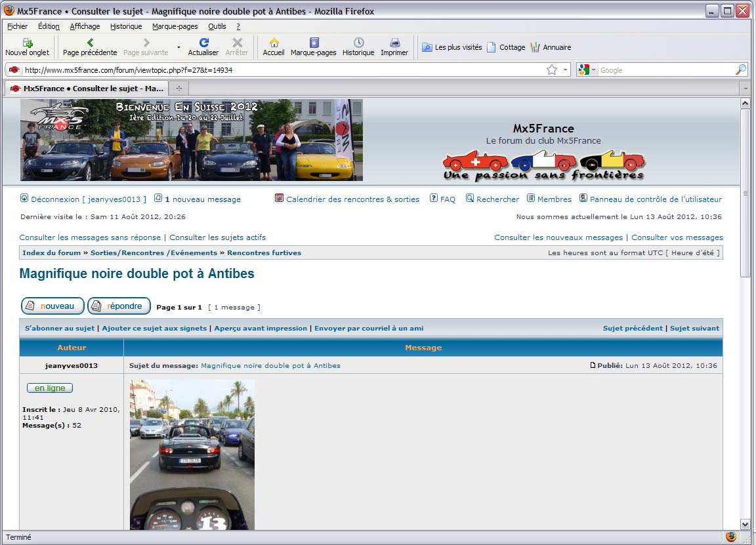Open the Marque-pages menu in menu bar
Image resolution: width=756 pixels, height=545 pixels.
point(175,26)
